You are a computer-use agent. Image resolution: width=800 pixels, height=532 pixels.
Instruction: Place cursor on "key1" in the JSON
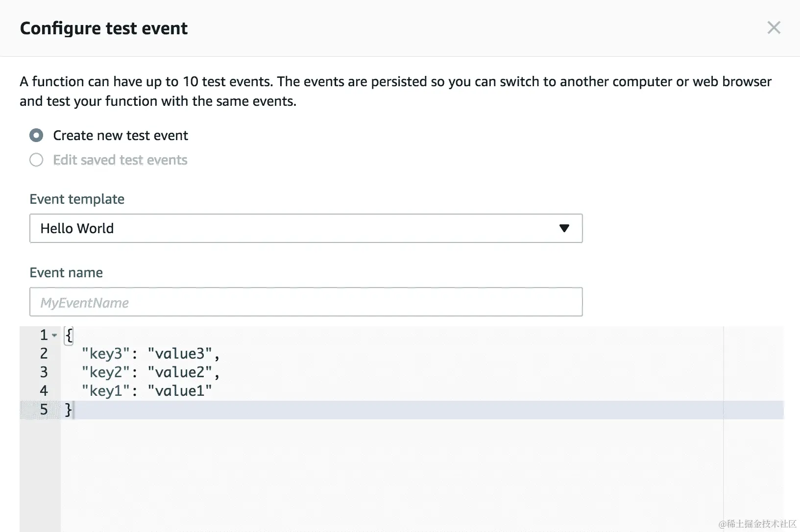tap(106, 391)
